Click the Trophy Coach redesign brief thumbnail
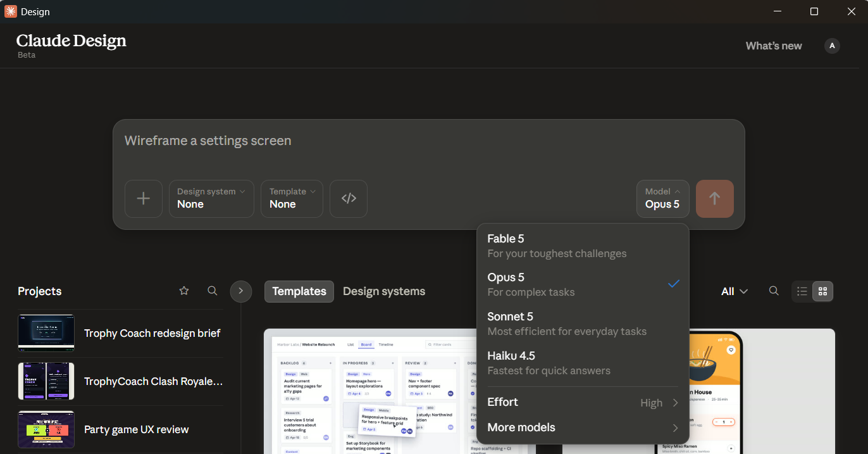The height and width of the screenshot is (454, 868). (46, 333)
